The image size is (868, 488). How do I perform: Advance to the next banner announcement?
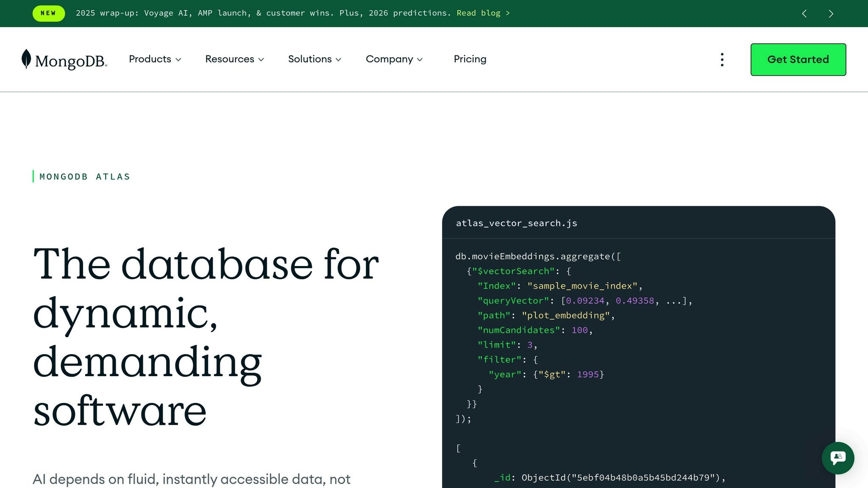click(831, 13)
